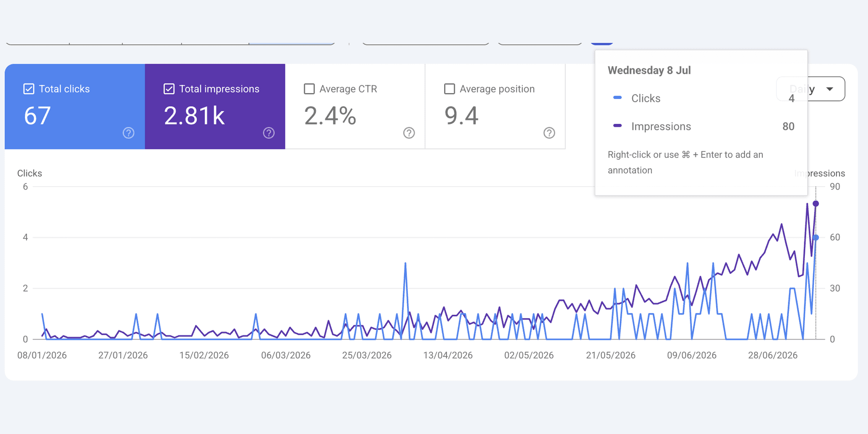
Task: Click the 67 Total clicks value
Action: tap(37, 116)
